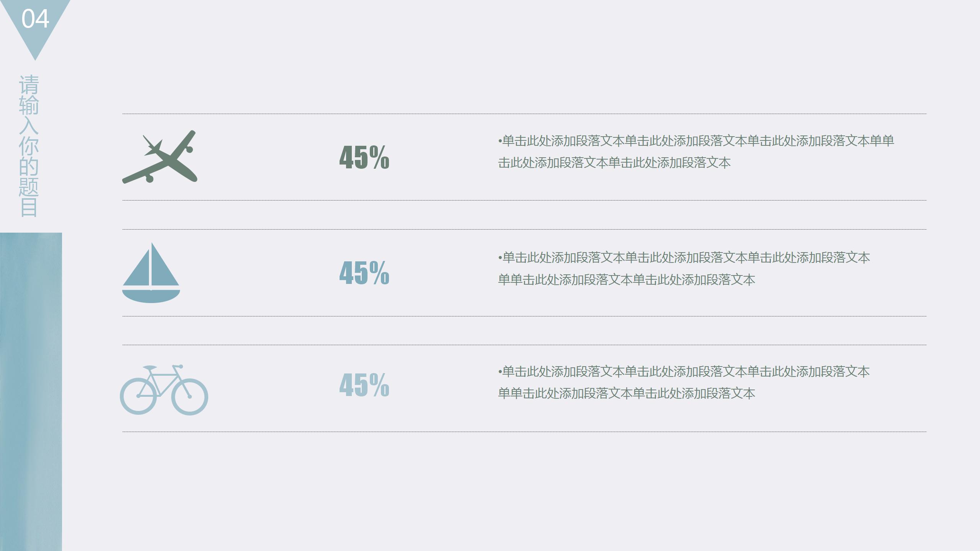Select the dotted line above the airplane
Viewport: 980px width, 551px height.
(524, 114)
